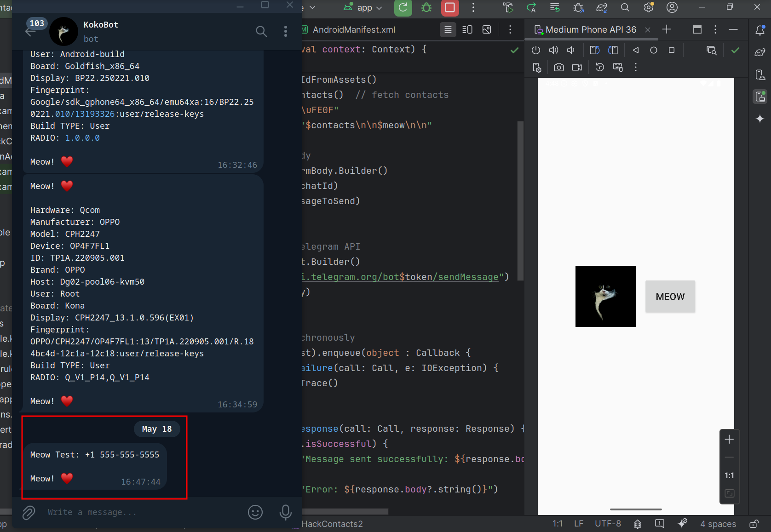Attach debugger to Android process
The height and width of the screenshot is (532, 771).
coord(578,8)
